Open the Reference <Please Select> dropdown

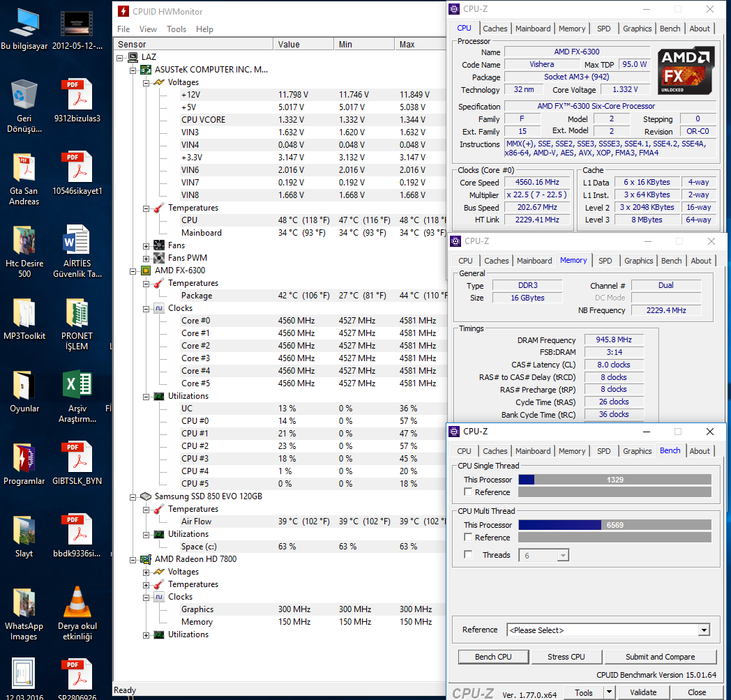pyautogui.click(x=704, y=630)
